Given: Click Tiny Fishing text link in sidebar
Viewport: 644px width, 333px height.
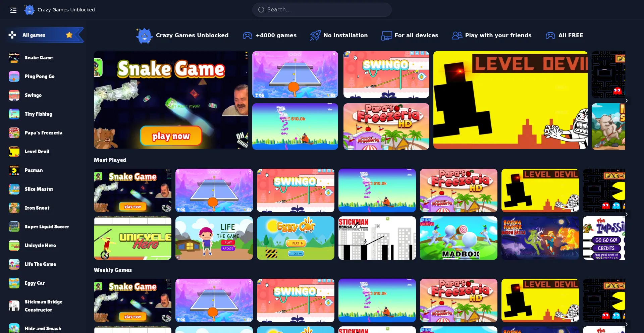Looking at the screenshot, I should click(x=38, y=114).
